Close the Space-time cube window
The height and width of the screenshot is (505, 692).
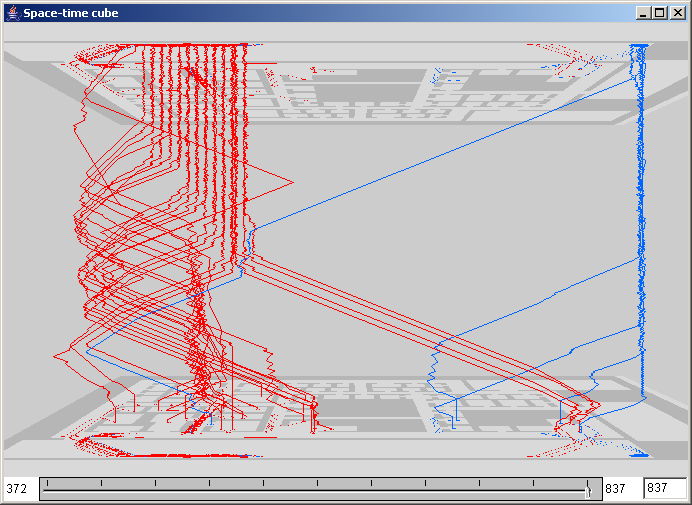click(x=675, y=13)
